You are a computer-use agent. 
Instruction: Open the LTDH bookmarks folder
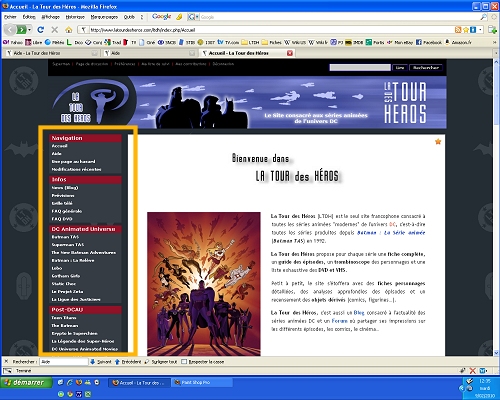click(x=250, y=42)
